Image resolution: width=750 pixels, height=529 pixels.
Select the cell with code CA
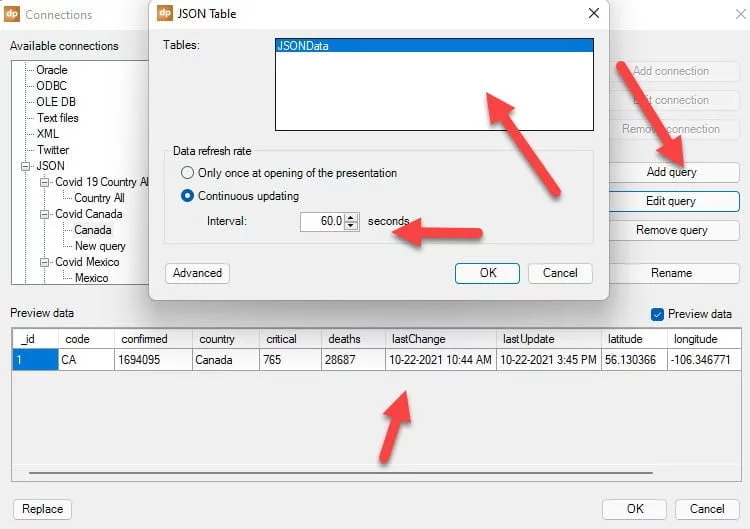tap(86, 360)
